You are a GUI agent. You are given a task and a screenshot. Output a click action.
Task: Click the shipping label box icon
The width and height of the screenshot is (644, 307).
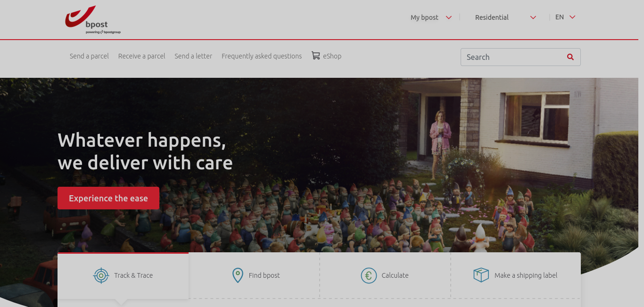click(x=481, y=275)
